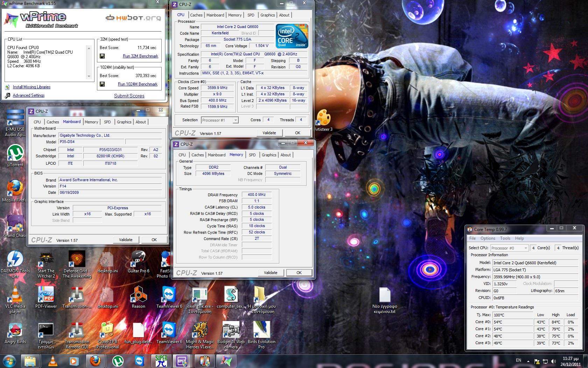Click the down arrow of wPrime CPU List scrollbar

point(89,76)
